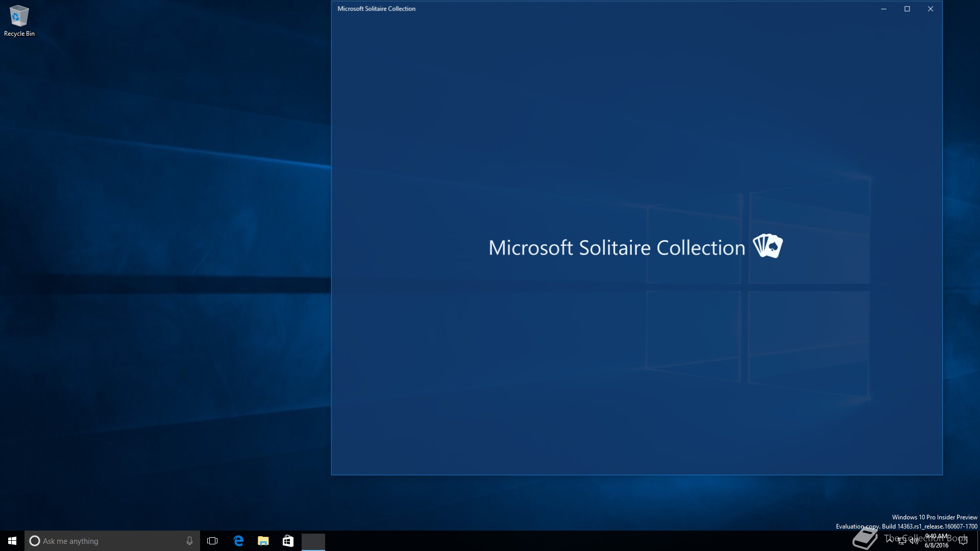Open the Recycle Bin desktop icon
The image size is (980, 551).
pos(19,21)
